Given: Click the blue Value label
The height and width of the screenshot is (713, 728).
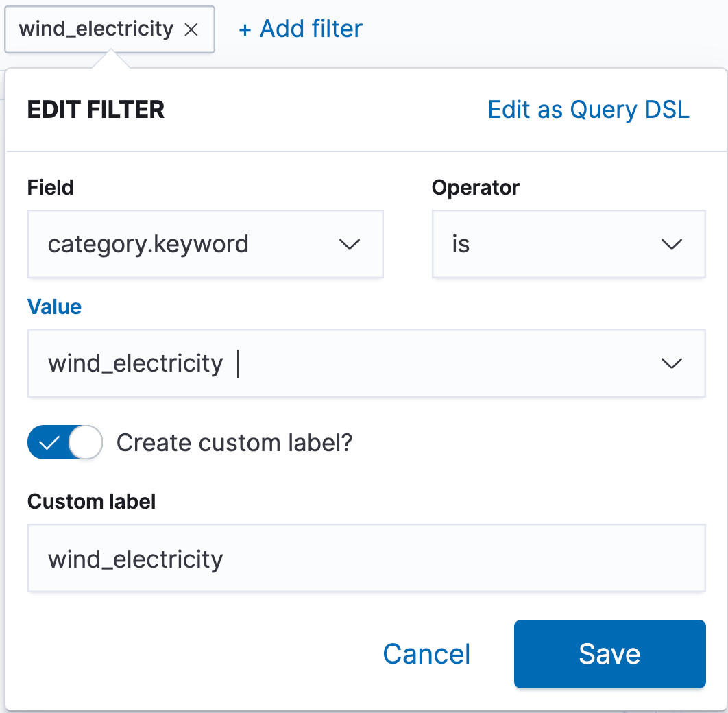Looking at the screenshot, I should pos(54,307).
